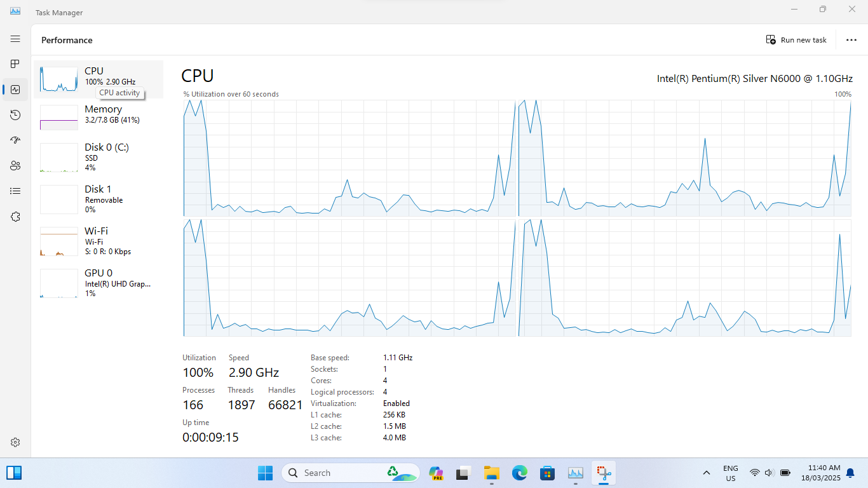The image size is (868, 488).
Task: Open the Services page puzzle icon
Action: point(15,217)
